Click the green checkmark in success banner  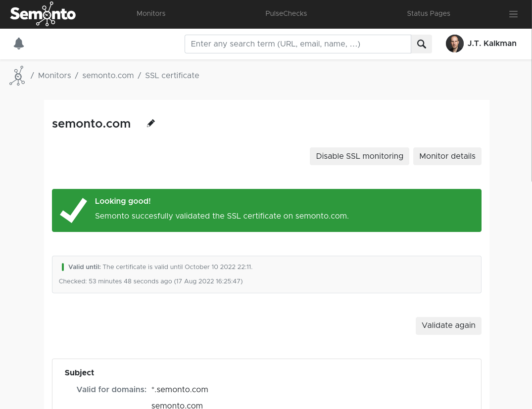pyautogui.click(x=73, y=210)
